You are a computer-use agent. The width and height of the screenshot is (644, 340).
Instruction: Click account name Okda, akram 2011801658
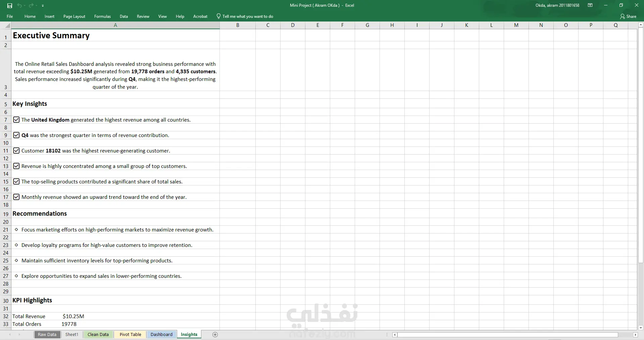click(x=557, y=5)
